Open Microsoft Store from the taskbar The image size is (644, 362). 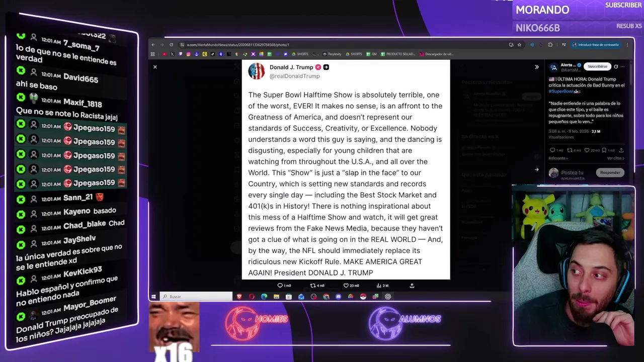pyautogui.click(x=289, y=297)
